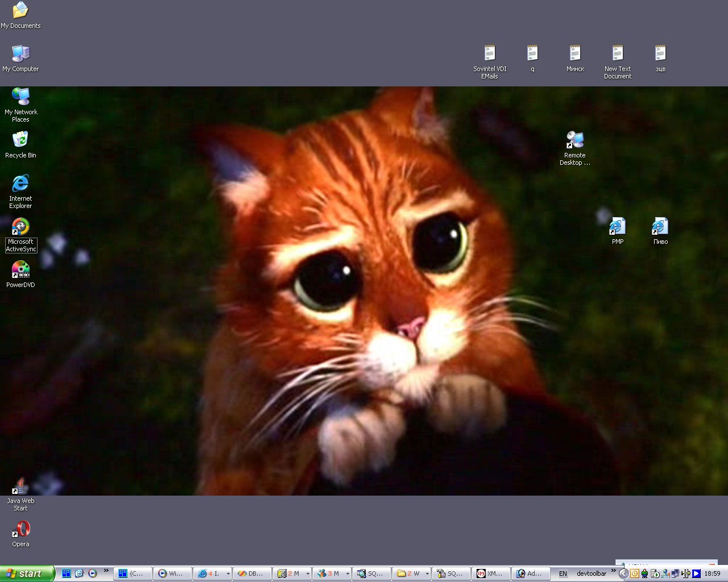Open the Start menu
This screenshot has width=728, height=582.
[x=27, y=573]
